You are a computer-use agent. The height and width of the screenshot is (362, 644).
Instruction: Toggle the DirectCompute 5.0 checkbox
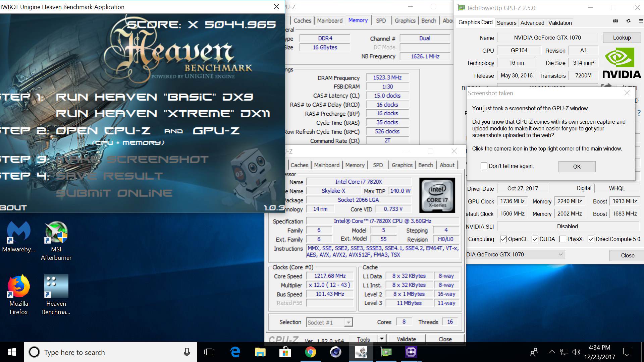tap(591, 239)
